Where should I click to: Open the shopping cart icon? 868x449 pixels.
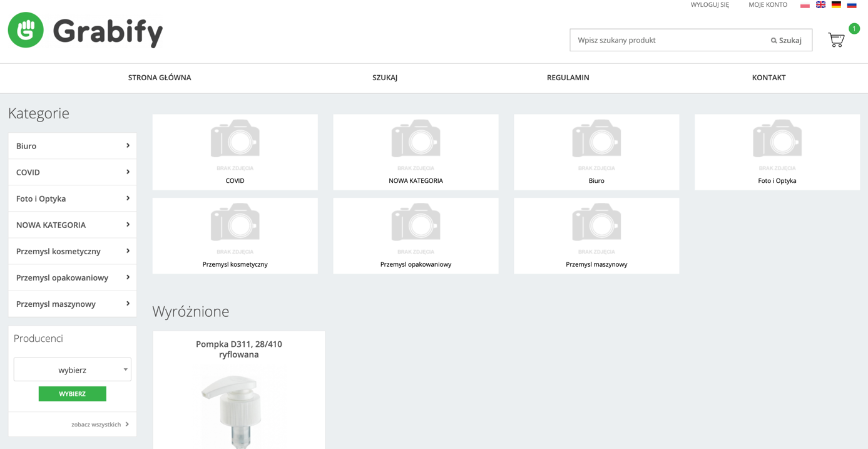(836, 40)
